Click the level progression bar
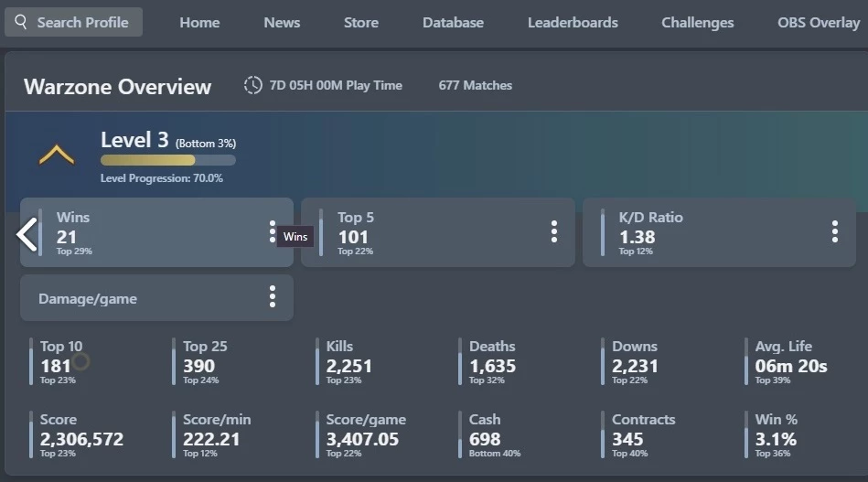Viewport: 868px width, 482px height. [x=167, y=160]
